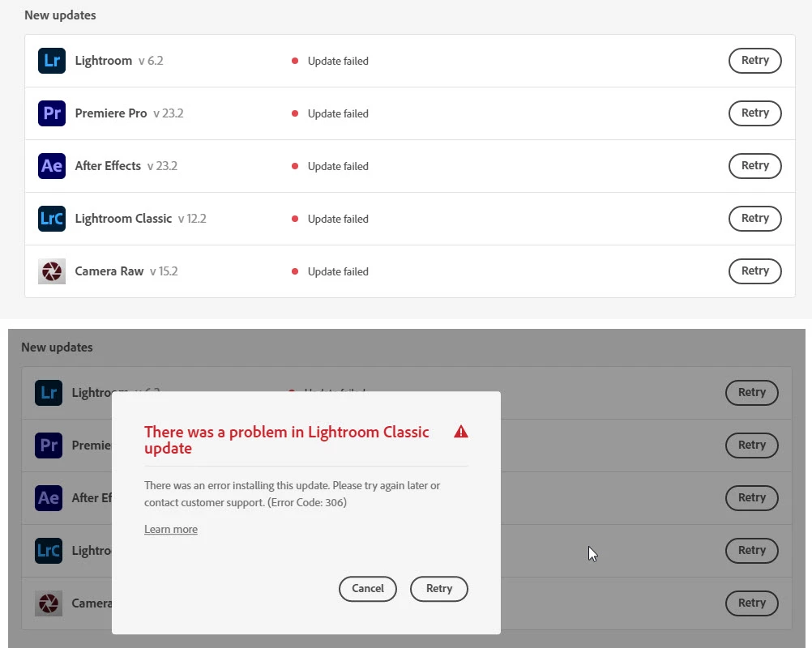Click Update failed status for Lightroom Classic
Image resolution: width=812 pixels, height=648 pixels.
338,219
